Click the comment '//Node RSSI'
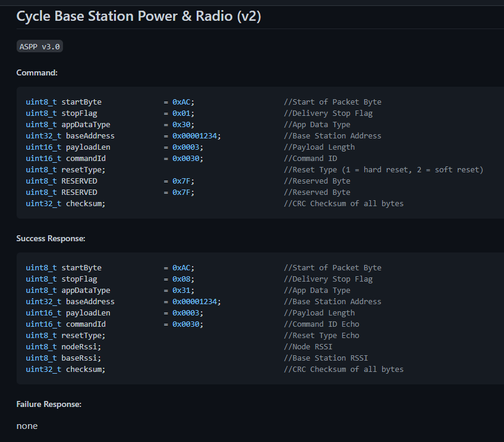The height and width of the screenshot is (442, 504). (x=308, y=347)
